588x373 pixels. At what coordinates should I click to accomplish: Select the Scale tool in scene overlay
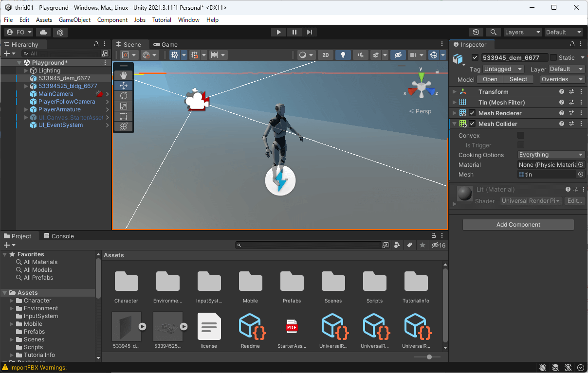pos(124,106)
